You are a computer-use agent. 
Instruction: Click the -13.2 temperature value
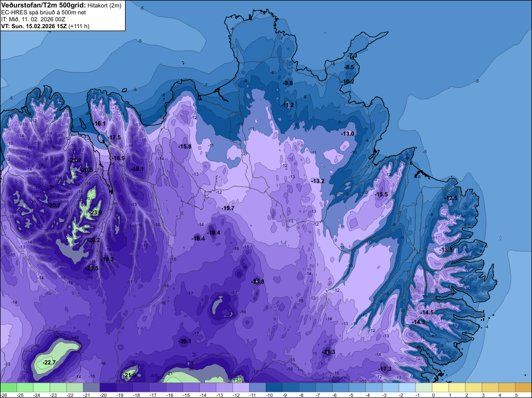pos(318,181)
